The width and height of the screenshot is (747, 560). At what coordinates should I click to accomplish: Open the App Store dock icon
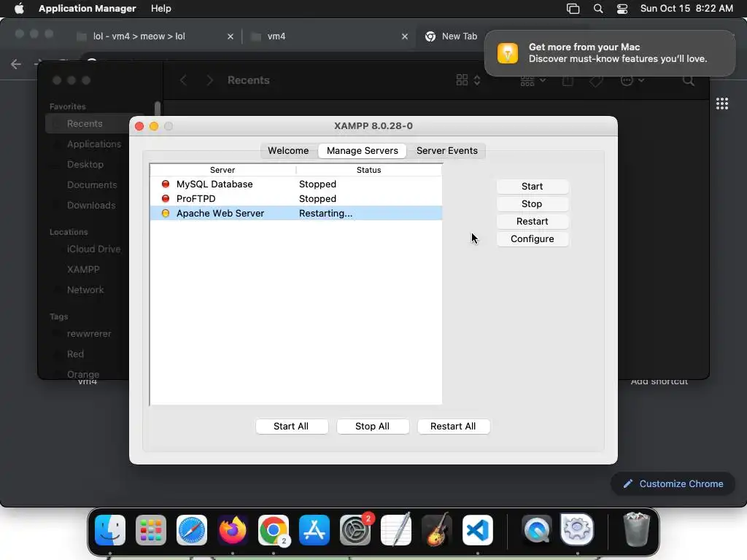314,529
